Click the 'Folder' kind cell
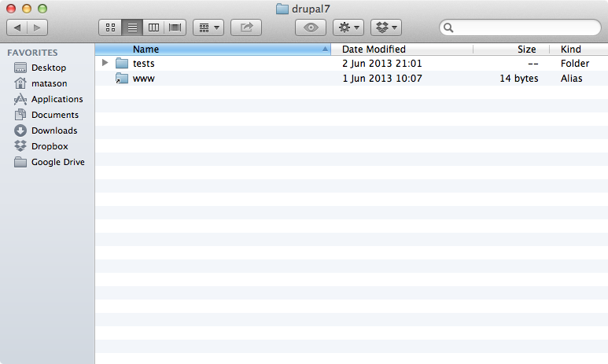The height and width of the screenshot is (364, 608). click(x=575, y=63)
